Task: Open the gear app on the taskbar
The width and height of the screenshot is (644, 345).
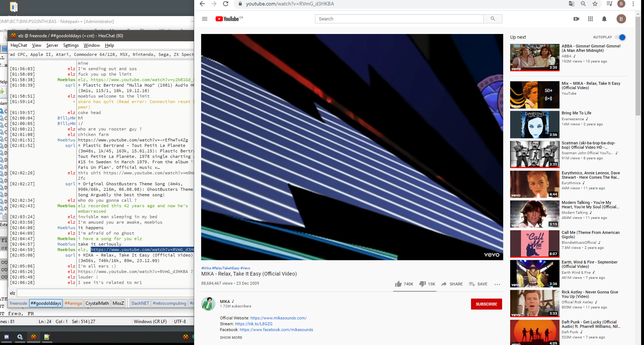Action: tap(20, 337)
